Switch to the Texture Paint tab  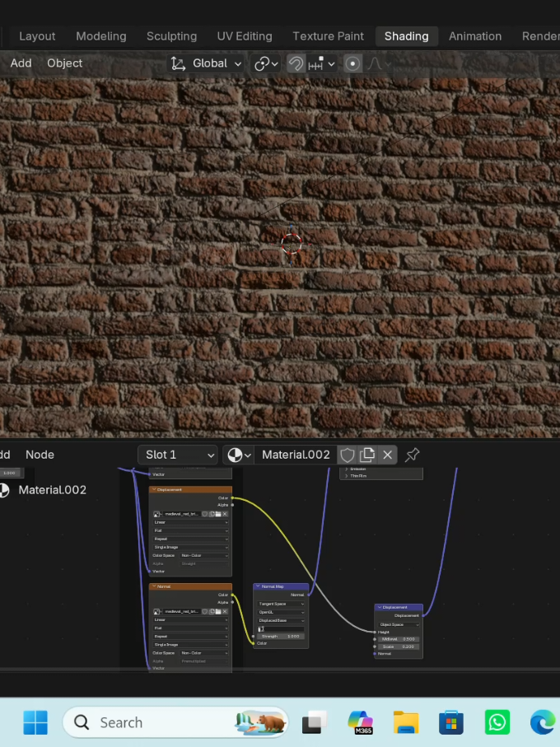click(x=328, y=36)
